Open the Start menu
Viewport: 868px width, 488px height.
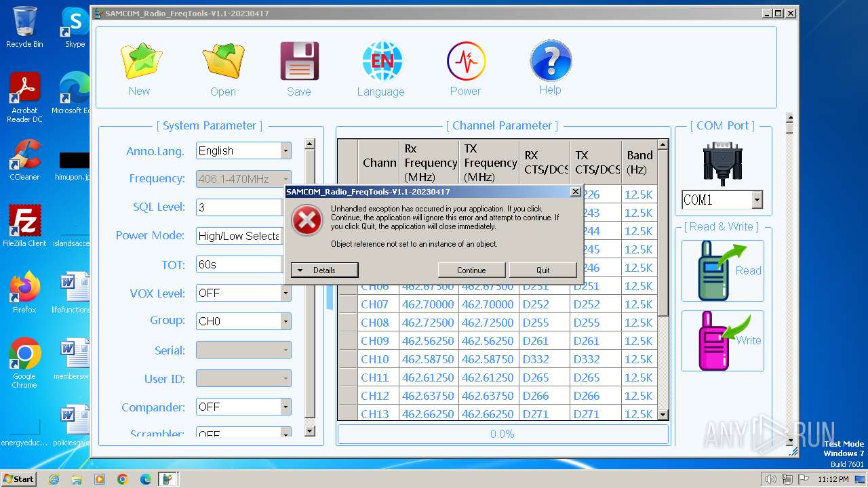pyautogui.click(x=19, y=479)
